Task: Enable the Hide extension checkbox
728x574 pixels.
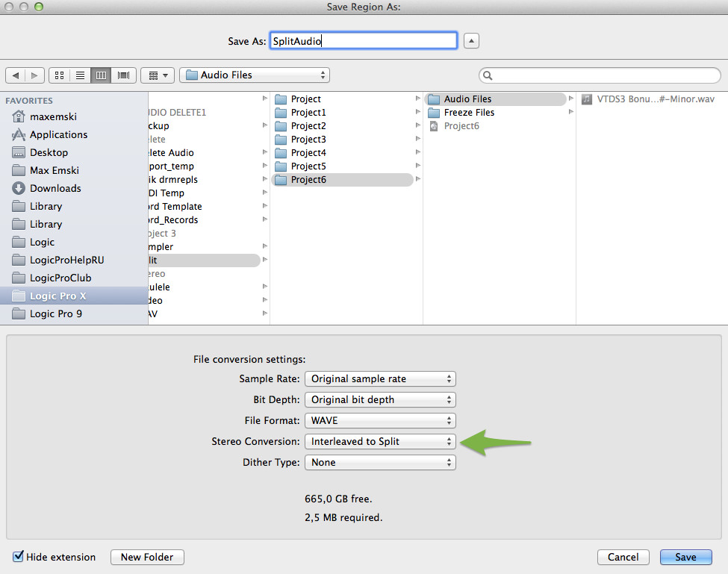Action: [x=18, y=557]
